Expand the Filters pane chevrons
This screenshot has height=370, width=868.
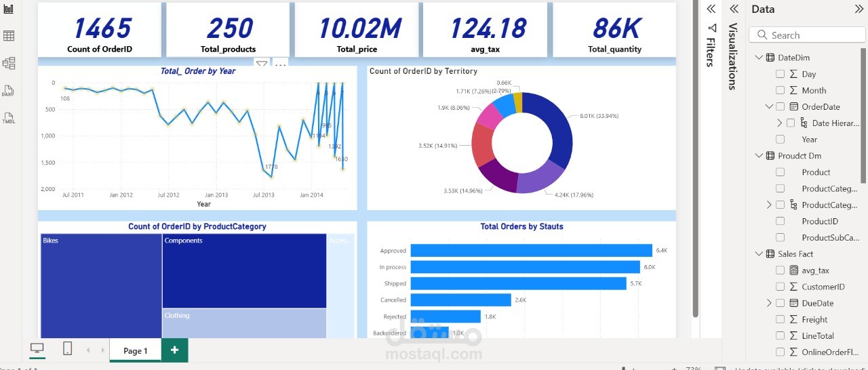click(x=711, y=9)
